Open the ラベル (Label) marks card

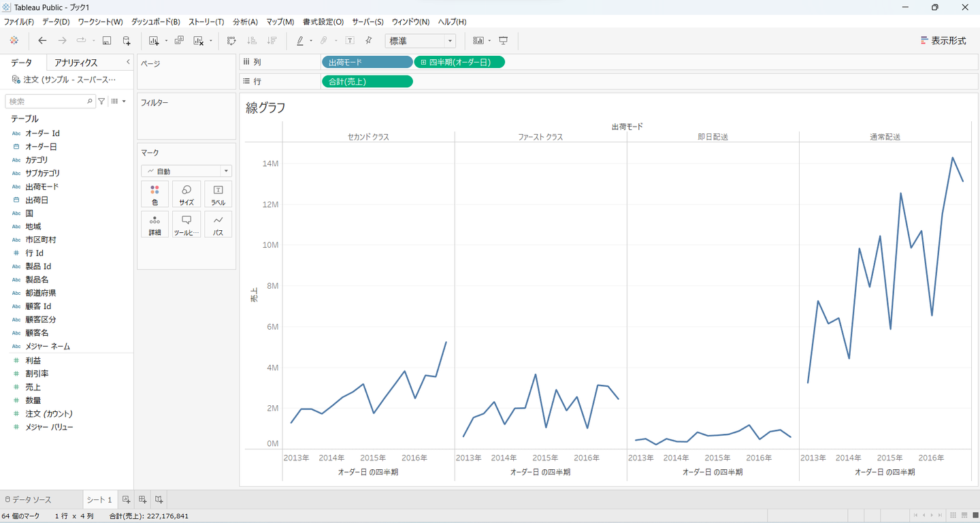coord(218,194)
